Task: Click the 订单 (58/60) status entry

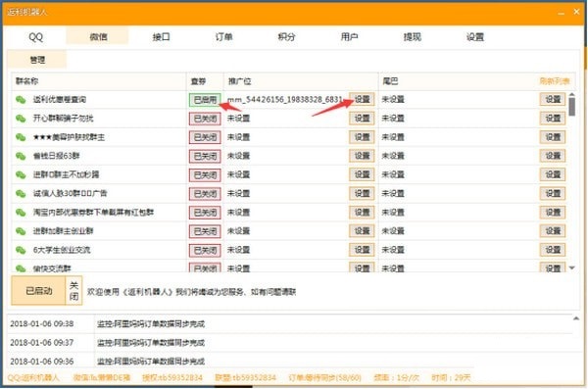Action: tap(324, 377)
